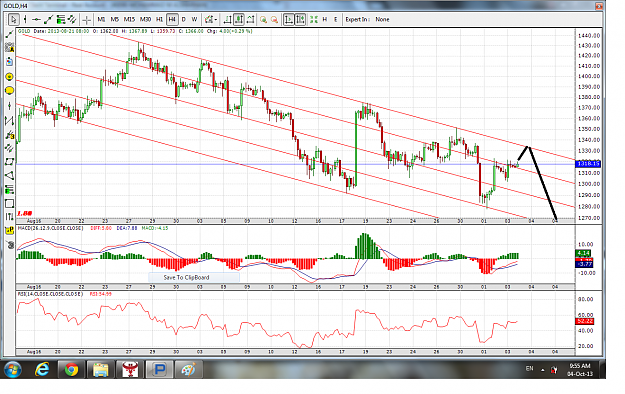The width and height of the screenshot is (625, 394).
Task: Click the MACD indicator title text
Action: pyautogui.click(x=51, y=228)
